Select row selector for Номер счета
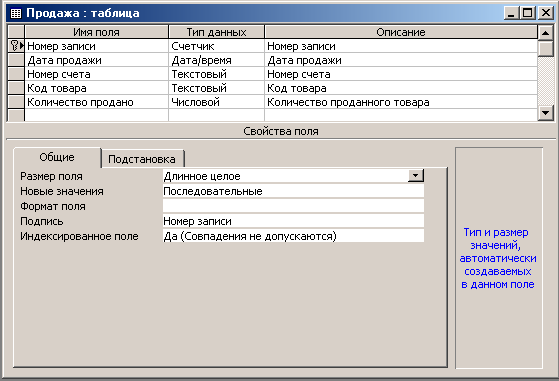The width and height of the screenshot is (559, 381). click(16, 74)
